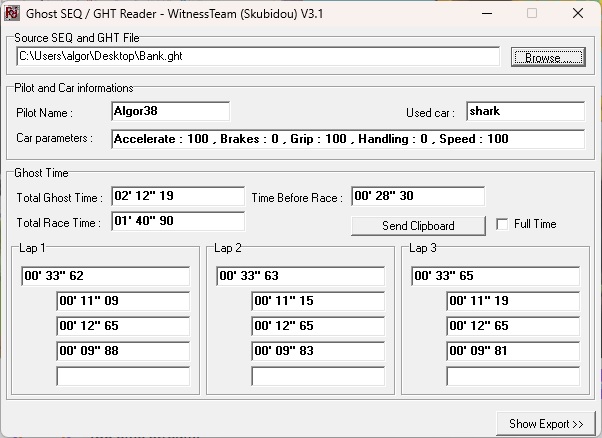Click Lap 2 sector time 00' 09" 83
The image size is (602, 438).
coord(318,351)
